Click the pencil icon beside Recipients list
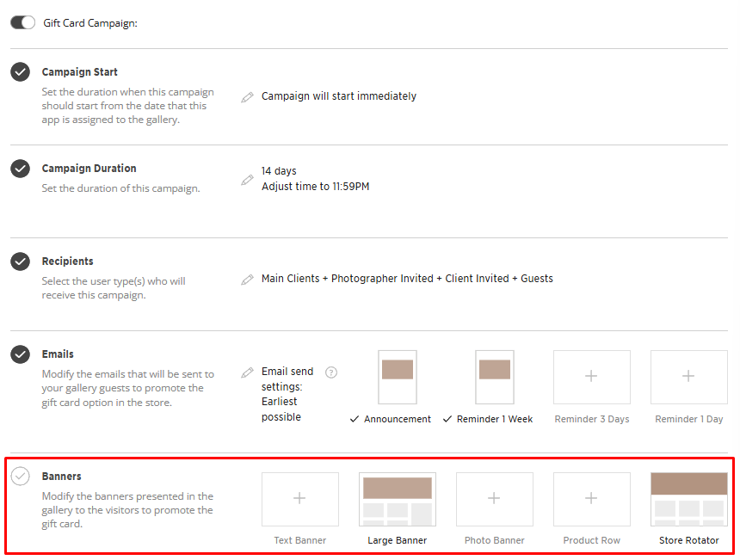 point(248,280)
